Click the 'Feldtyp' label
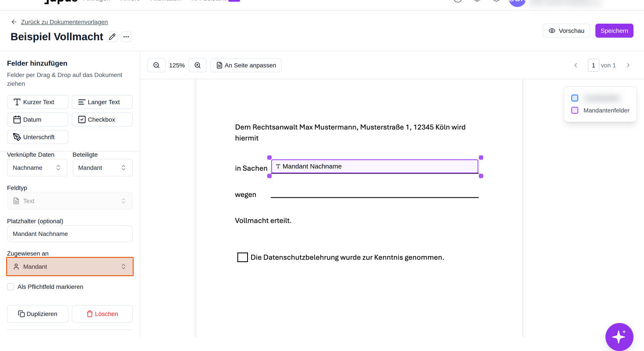The height and width of the screenshot is (351, 644). [17, 188]
